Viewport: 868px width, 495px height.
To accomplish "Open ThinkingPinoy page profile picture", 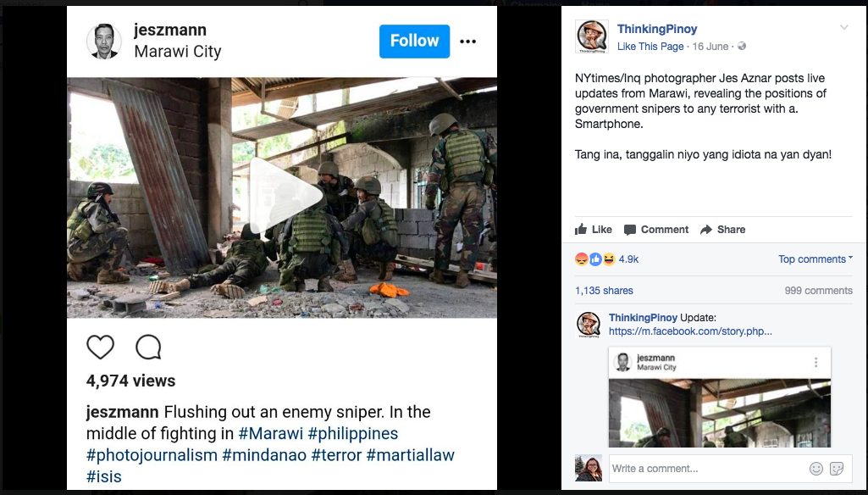I will click(592, 36).
